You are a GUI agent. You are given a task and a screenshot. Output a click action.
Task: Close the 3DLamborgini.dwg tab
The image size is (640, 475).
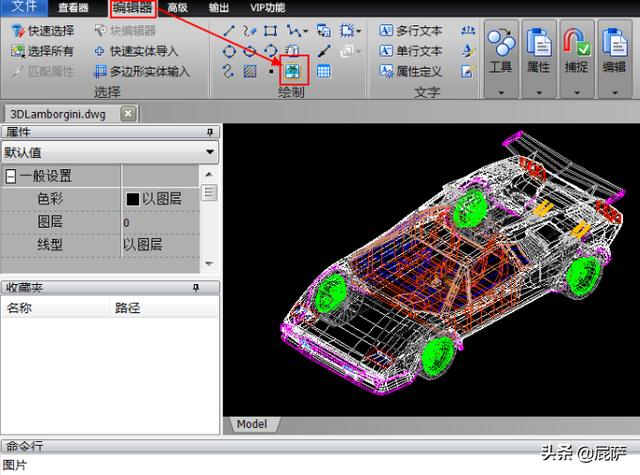128,113
